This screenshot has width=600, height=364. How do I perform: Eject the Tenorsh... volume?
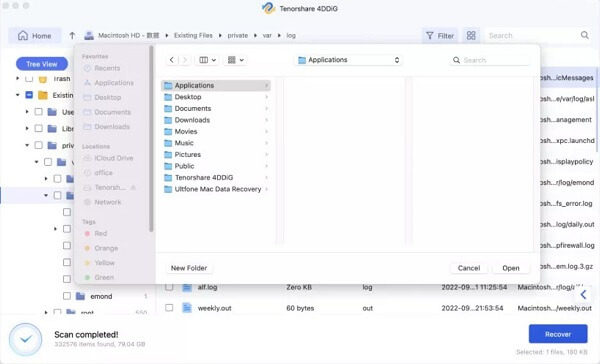click(x=133, y=188)
